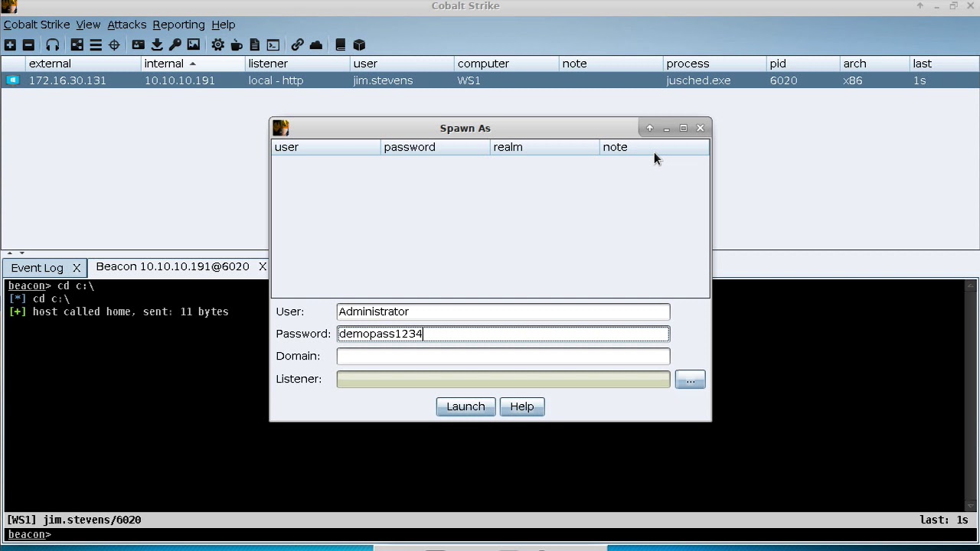Screen dimensions: 980x551
Task: Click console scrollbar up arrow
Action: click(971, 286)
